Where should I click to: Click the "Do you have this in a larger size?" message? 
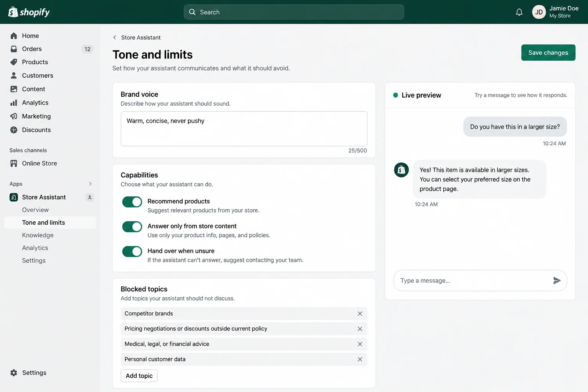(x=515, y=127)
